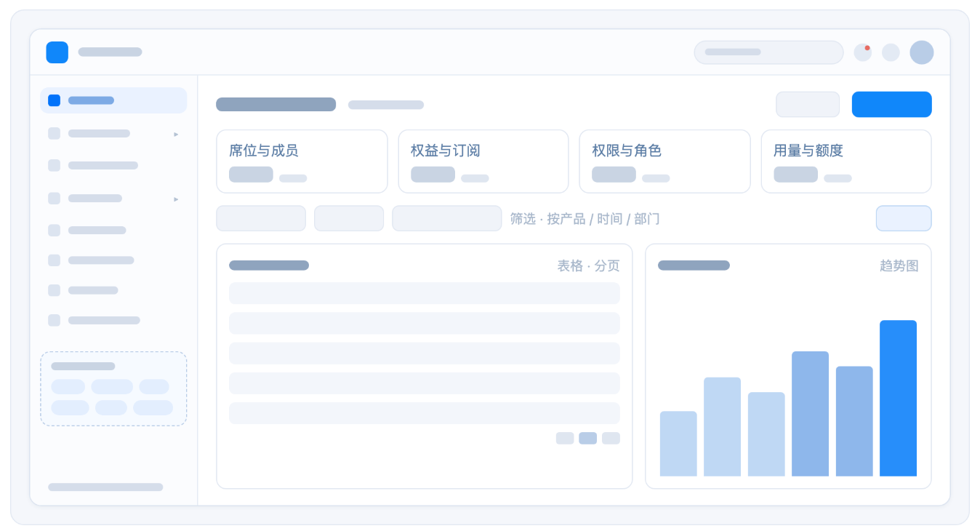This screenshot has width=980, height=531.
Task: Click the tallest dark-blue bar in the 趋势图 chart
Action: (898, 398)
